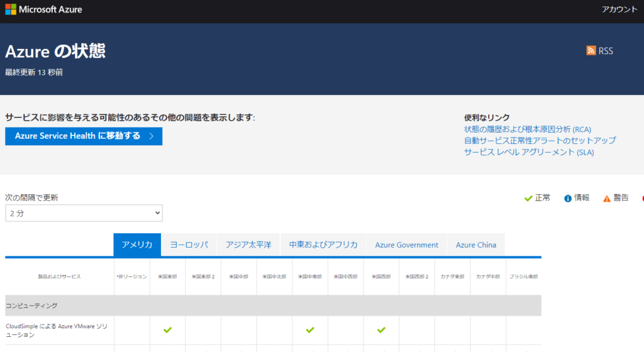
Task: Open 自動サービス正常性アラートのセットアップ link
Action: pyautogui.click(x=540, y=140)
